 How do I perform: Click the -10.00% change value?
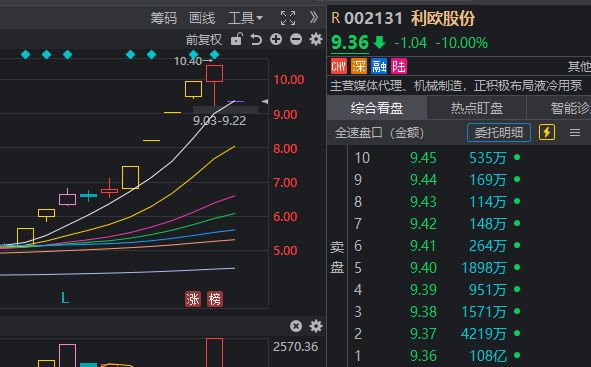(x=461, y=43)
